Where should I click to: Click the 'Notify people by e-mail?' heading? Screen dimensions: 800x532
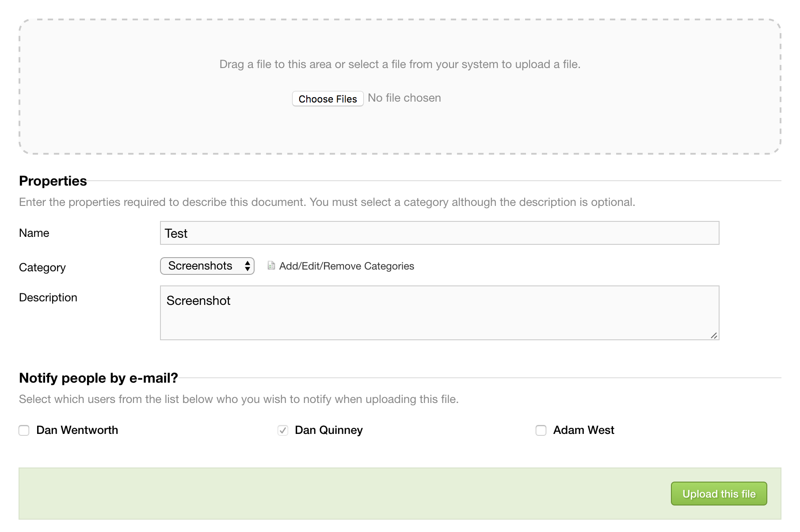99,378
